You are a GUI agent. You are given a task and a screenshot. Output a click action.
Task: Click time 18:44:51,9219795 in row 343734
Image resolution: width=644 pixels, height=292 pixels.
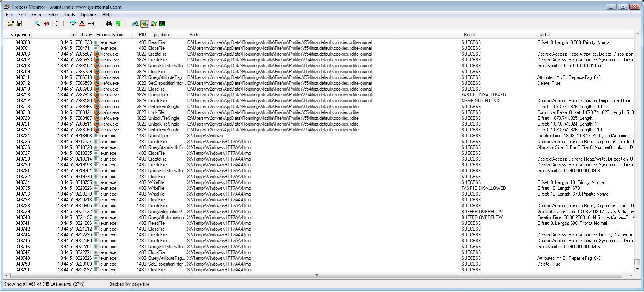point(75,182)
